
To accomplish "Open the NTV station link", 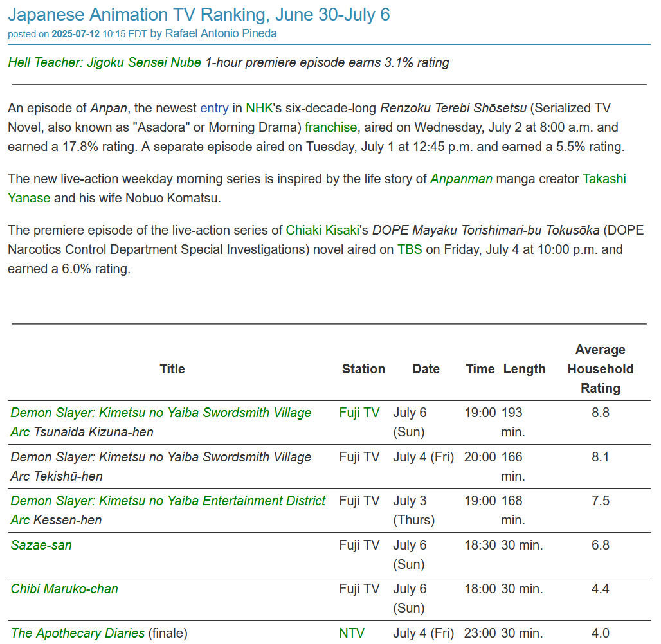I will point(352,633).
